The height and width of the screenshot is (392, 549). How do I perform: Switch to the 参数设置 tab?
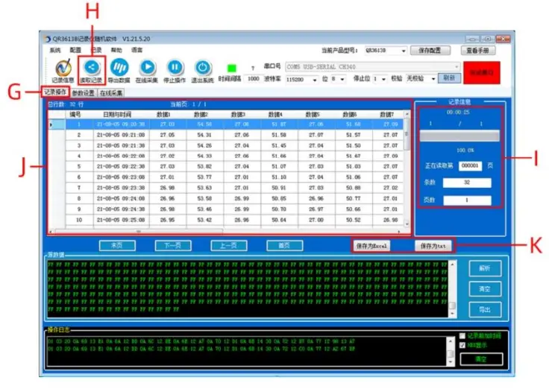click(x=84, y=93)
